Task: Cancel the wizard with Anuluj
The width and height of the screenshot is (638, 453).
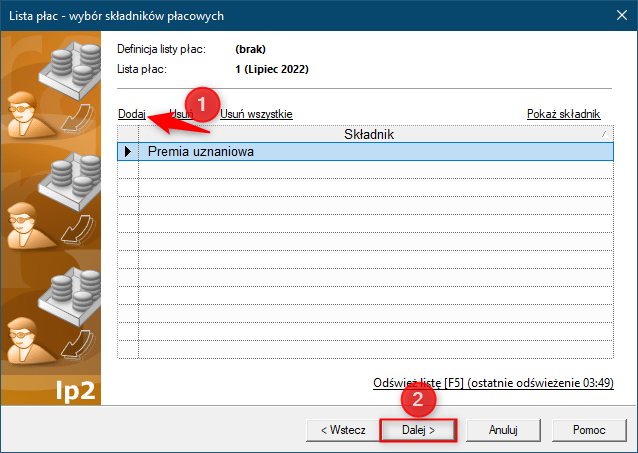Action: 503,430
